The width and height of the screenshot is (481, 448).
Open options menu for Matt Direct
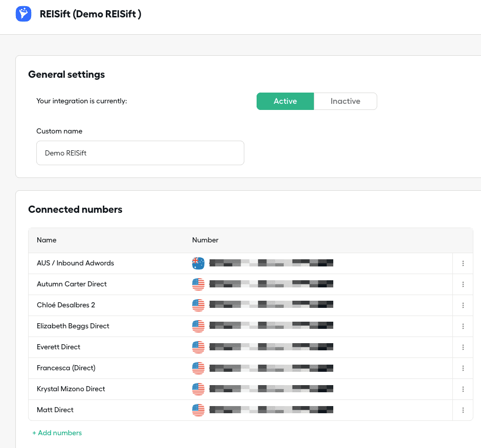[x=463, y=410]
